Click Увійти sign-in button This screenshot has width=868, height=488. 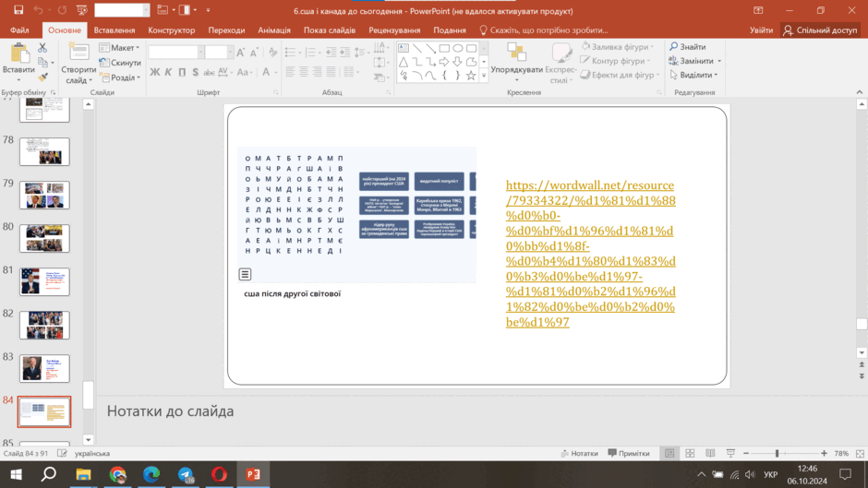[x=761, y=30]
